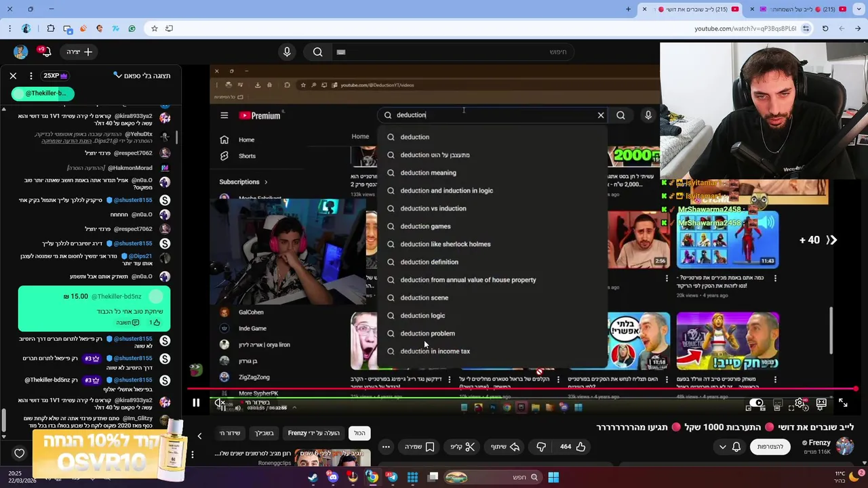
Task: Select the הכול filter chip
Action: click(359, 433)
